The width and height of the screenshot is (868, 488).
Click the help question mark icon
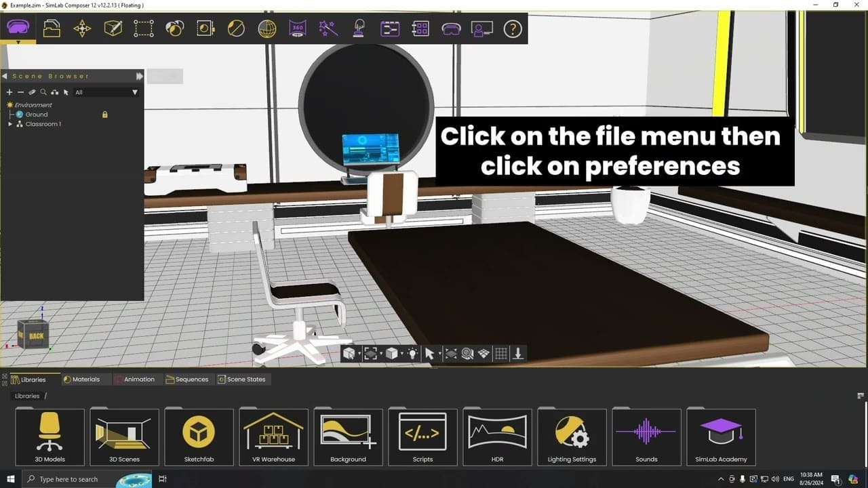[x=513, y=28]
